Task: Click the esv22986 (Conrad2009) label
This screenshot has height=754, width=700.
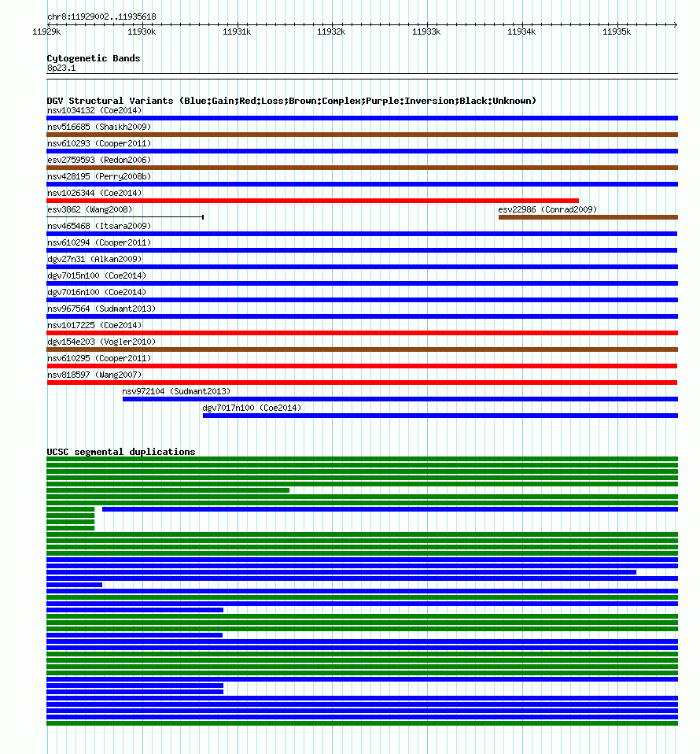Action: point(547,209)
